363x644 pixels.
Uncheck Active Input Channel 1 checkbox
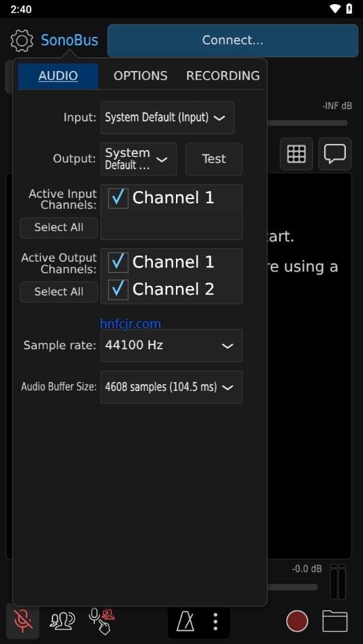[x=118, y=198]
